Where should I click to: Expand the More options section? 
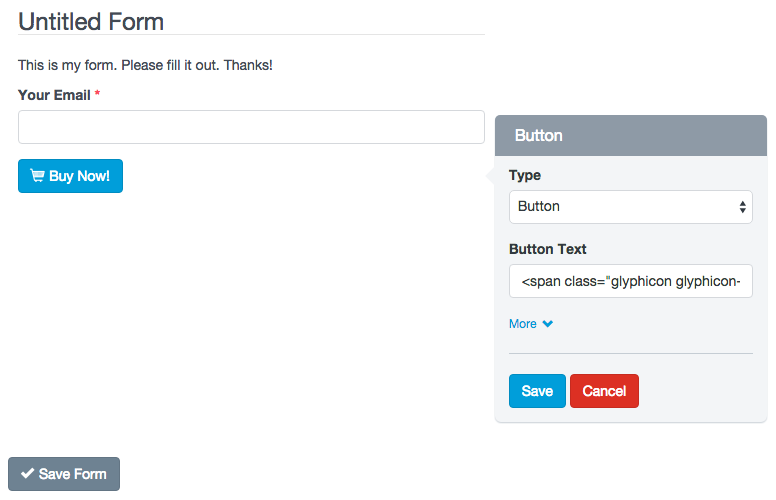click(x=523, y=324)
